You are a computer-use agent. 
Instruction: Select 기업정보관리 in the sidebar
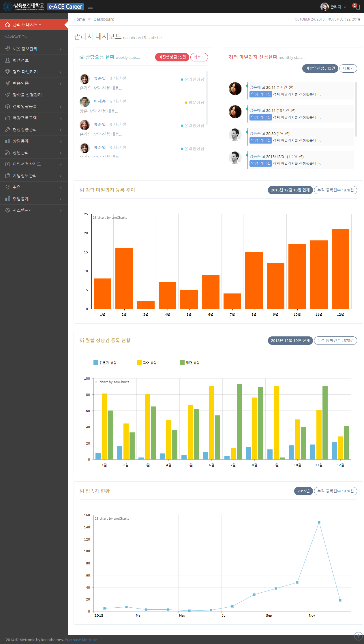click(25, 176)
